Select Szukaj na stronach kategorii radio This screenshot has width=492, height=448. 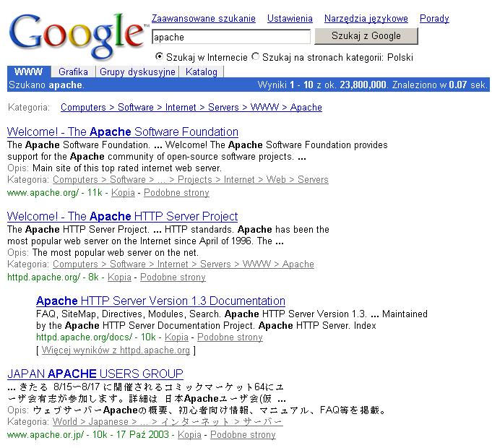256,56
